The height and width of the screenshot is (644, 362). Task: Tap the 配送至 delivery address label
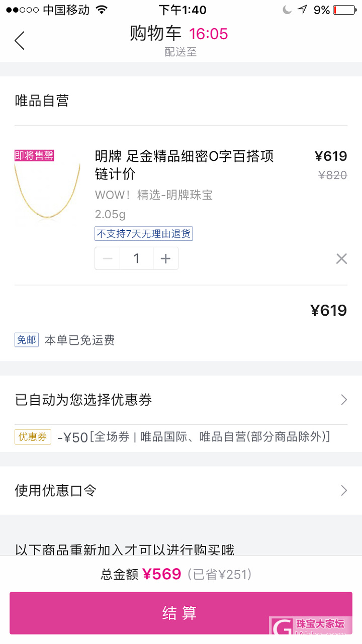(x=180, y=52)
